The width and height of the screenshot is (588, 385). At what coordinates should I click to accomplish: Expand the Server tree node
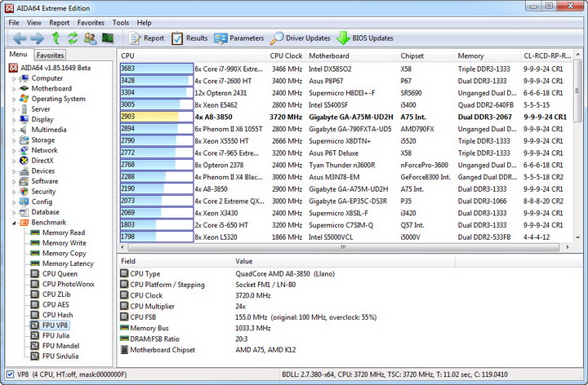coord(14,110)
